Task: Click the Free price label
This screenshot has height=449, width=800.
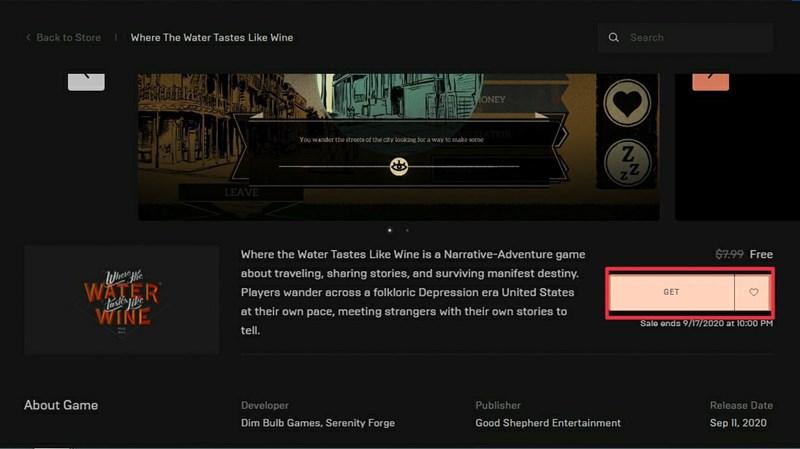Action: [x=761, y=254]
